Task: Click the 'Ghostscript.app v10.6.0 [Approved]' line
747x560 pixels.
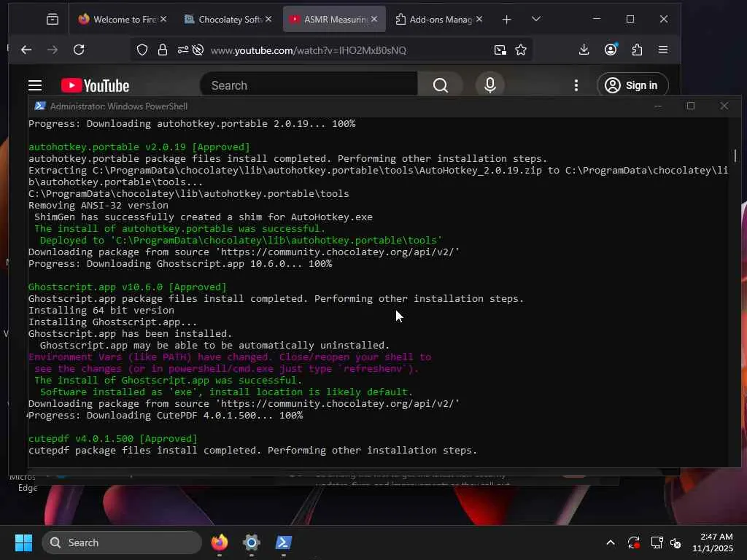Action: (x=127, y=287)
